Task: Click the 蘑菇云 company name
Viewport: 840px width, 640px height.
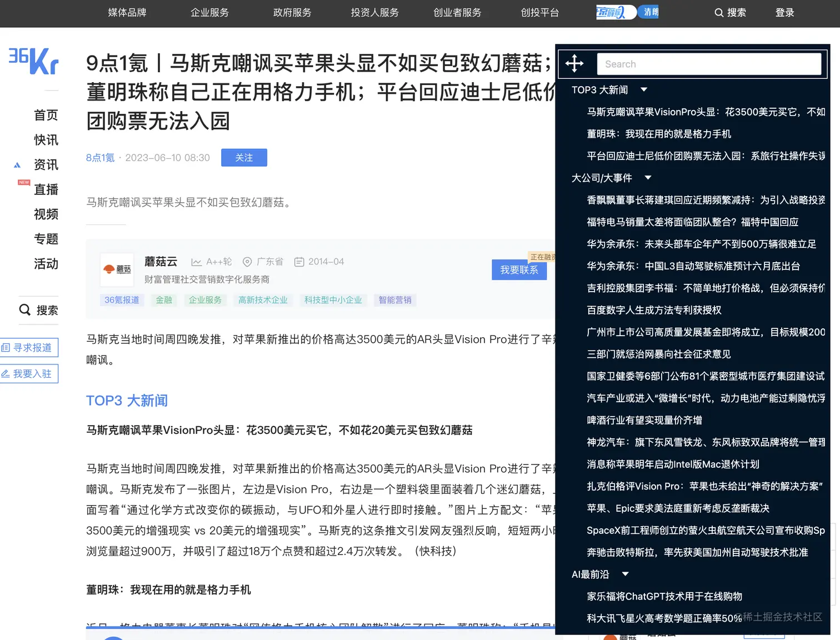Action: click(161, 262)
